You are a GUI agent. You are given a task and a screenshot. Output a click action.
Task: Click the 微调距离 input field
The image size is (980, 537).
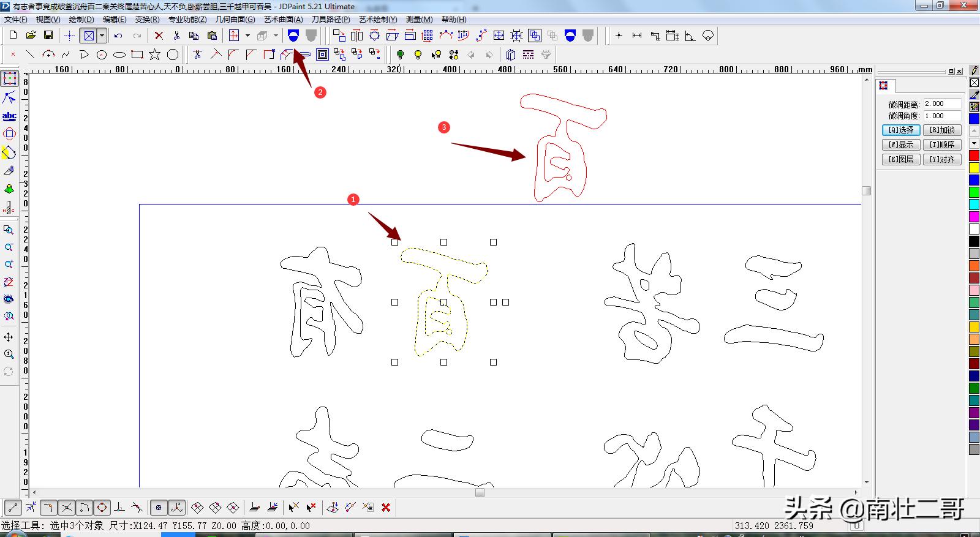(x=942, y=103)
